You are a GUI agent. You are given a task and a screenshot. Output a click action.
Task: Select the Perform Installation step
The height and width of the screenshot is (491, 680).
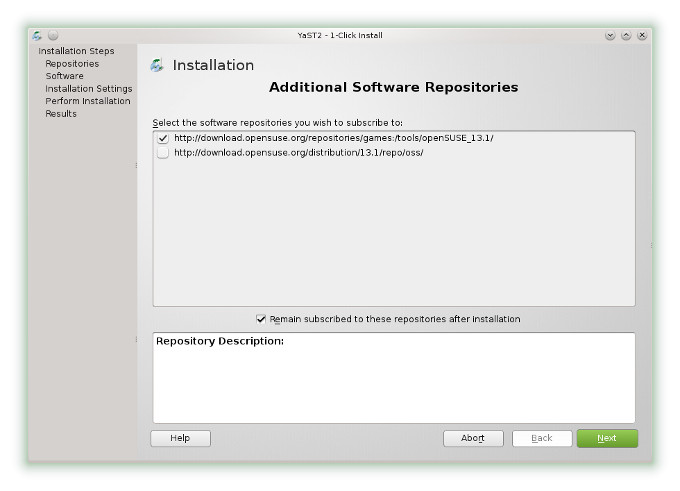[88, 101]
